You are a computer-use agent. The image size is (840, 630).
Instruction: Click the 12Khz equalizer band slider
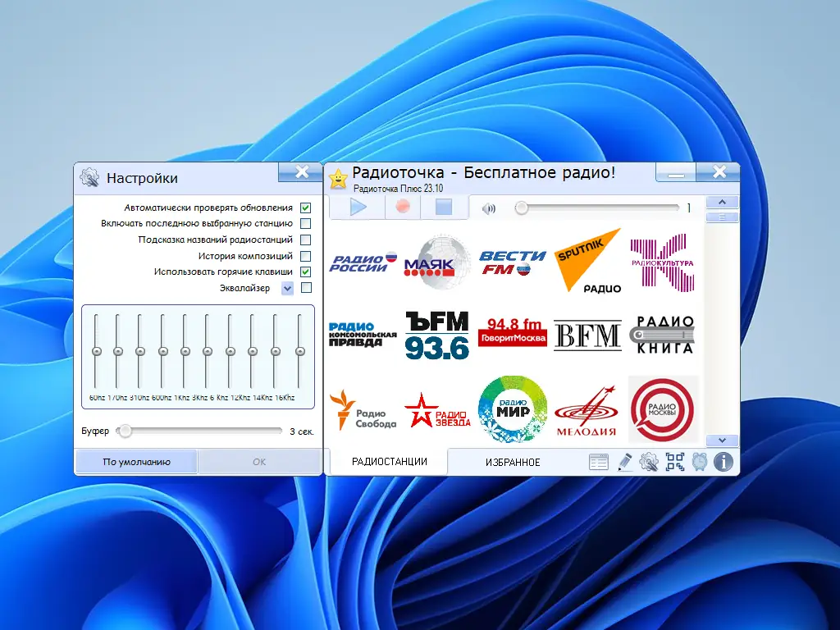[253, 351]
